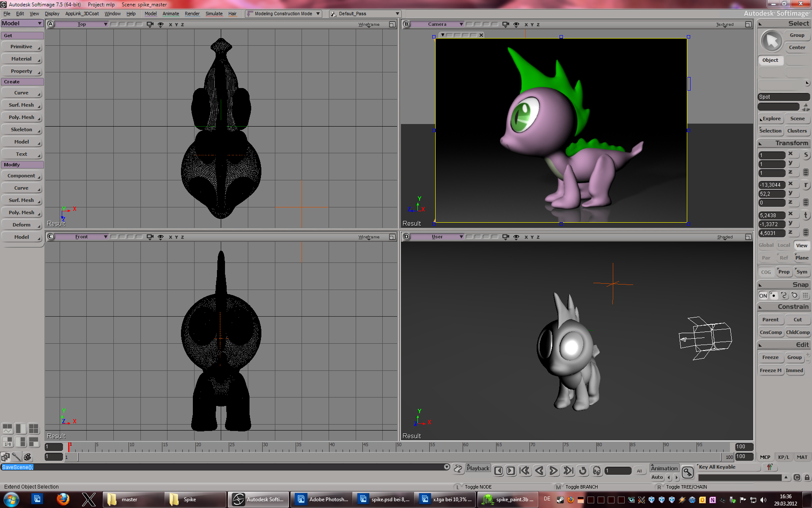This screenshot has width=812, height=508.
Task: Click the camera icon in Top viewport
Action: pyautogui.click(x=150, y=24)
